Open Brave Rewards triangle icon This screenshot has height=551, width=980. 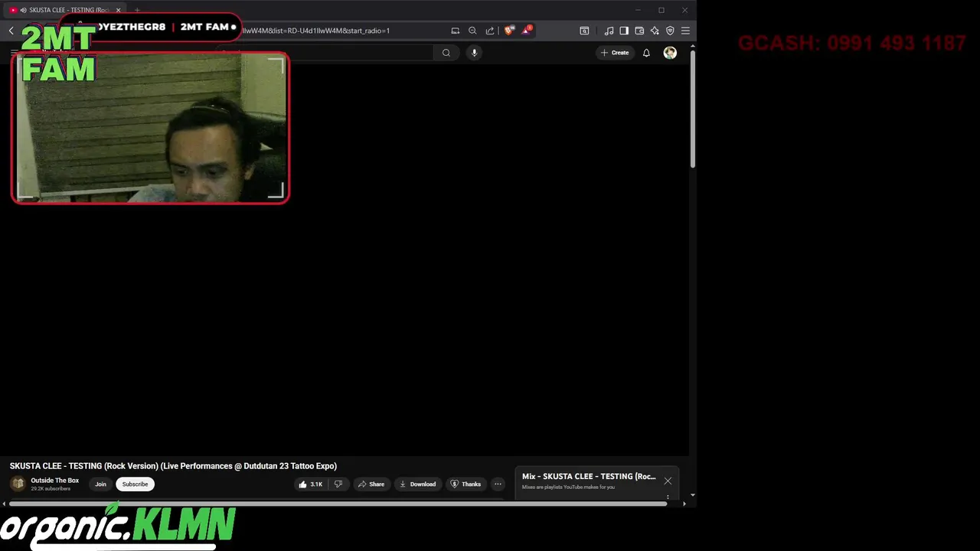pos(527,31)
